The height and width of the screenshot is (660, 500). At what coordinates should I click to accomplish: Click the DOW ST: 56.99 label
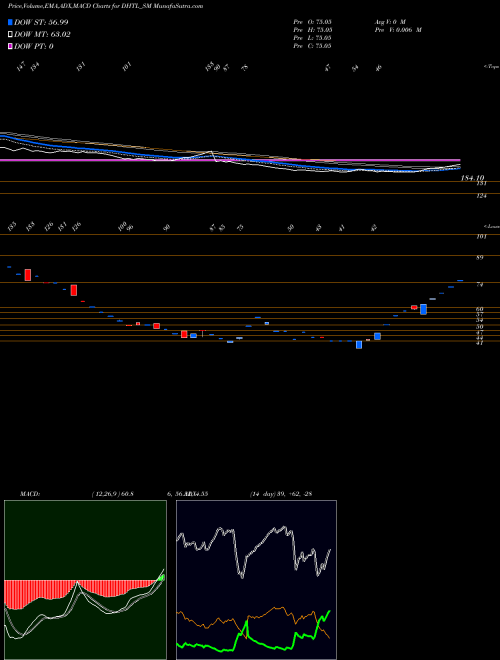[41, 22]
